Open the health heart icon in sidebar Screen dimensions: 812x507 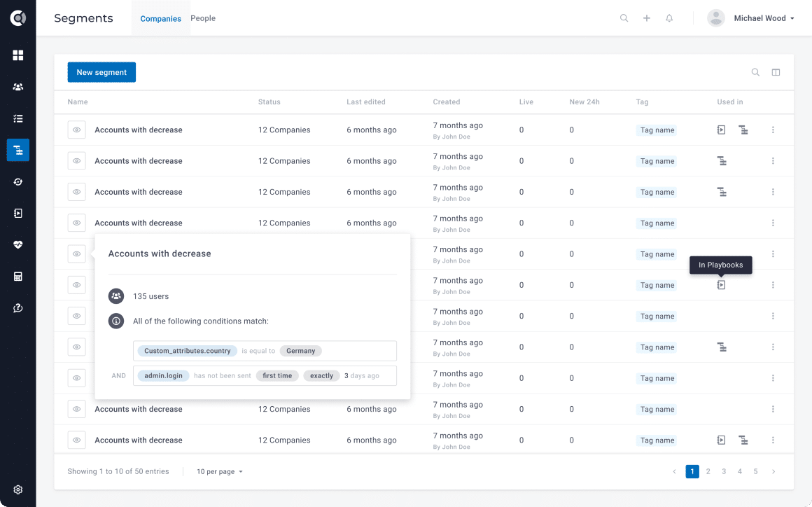(x=18, y=244)
